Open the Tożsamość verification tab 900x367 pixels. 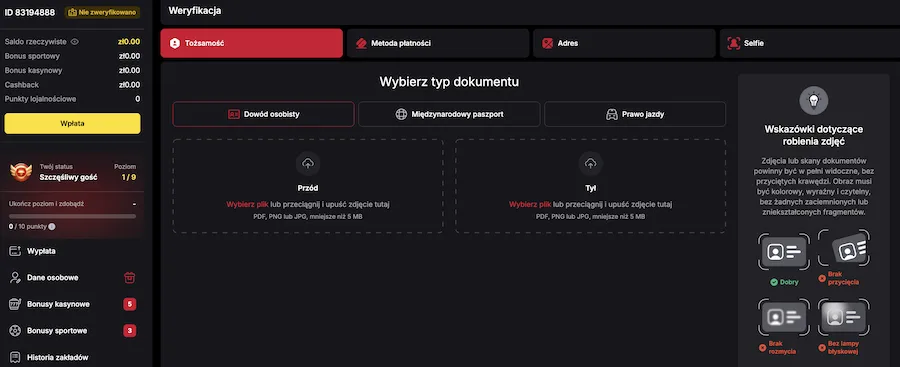click(251, 43)
